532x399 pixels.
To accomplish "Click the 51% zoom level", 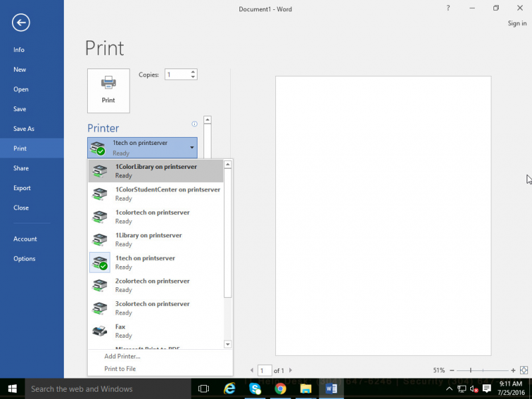I will pos(439,370).
